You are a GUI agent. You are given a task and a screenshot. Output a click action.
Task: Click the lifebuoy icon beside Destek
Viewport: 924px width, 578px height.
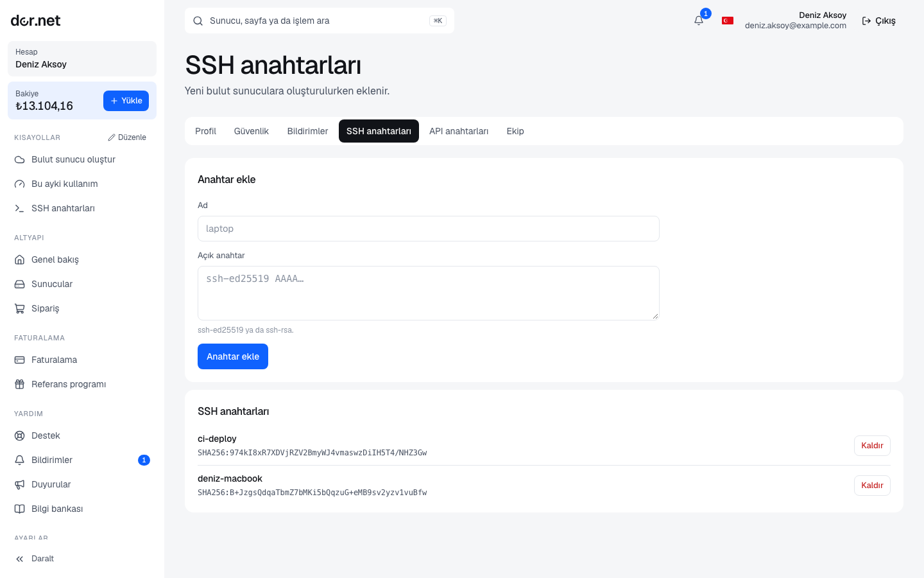coord(20,435)
